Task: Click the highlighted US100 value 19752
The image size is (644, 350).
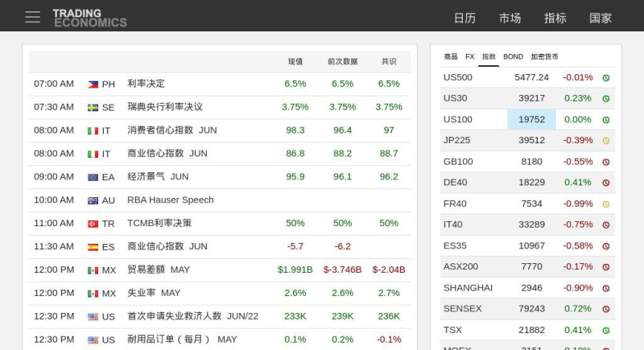Action: (x=531, y=119)
